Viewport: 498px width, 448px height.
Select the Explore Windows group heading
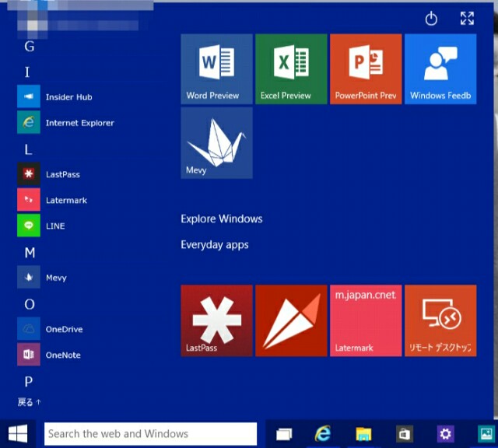click(222, 219)
